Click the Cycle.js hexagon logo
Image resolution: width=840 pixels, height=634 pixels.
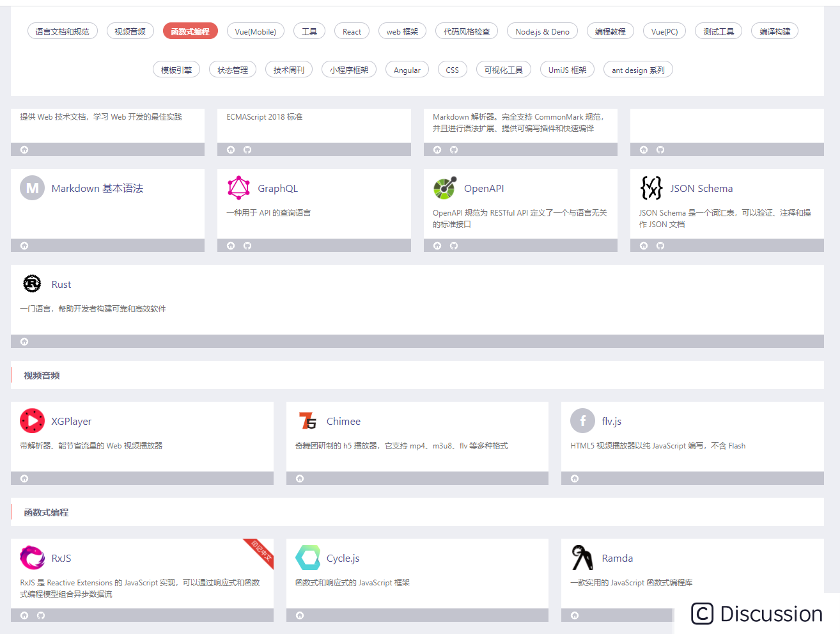click(x=307, y=558)
